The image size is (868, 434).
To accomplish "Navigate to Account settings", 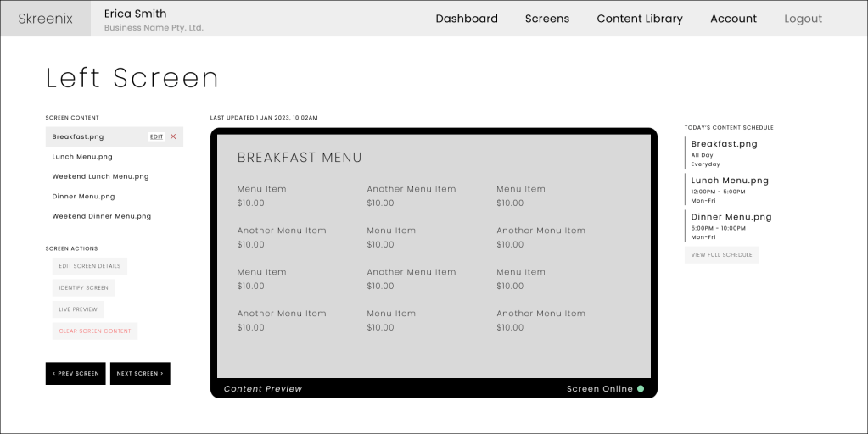I will [733, 19].
